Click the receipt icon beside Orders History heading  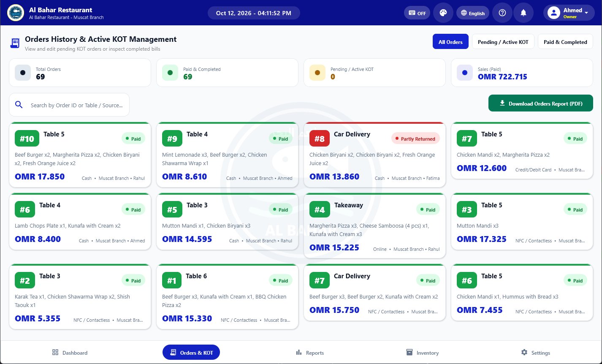point(15,43)
